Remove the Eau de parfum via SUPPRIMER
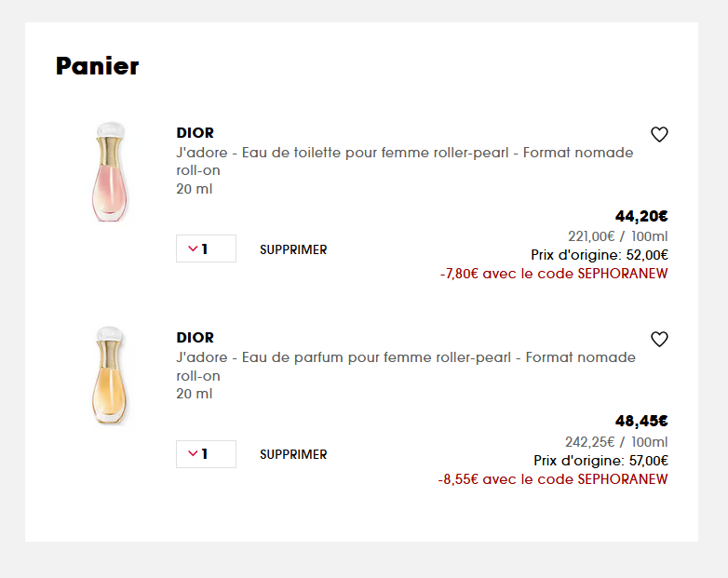The image size is (728, 578). (x=293, y=454)
